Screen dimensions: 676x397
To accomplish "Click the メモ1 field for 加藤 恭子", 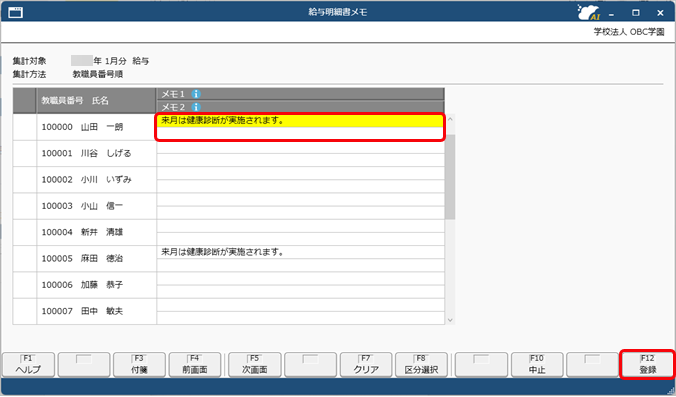I will pos(300,278).
